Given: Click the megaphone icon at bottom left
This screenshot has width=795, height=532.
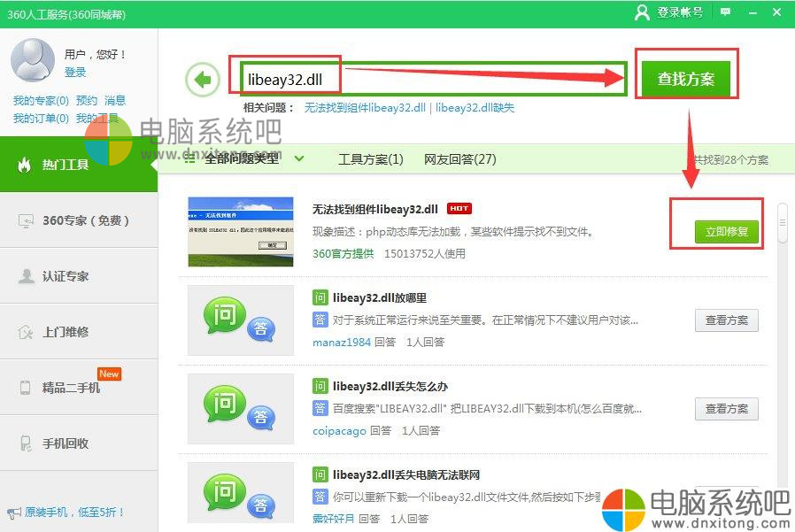Looking at the screenshot, I should click(x=13, y=513).
